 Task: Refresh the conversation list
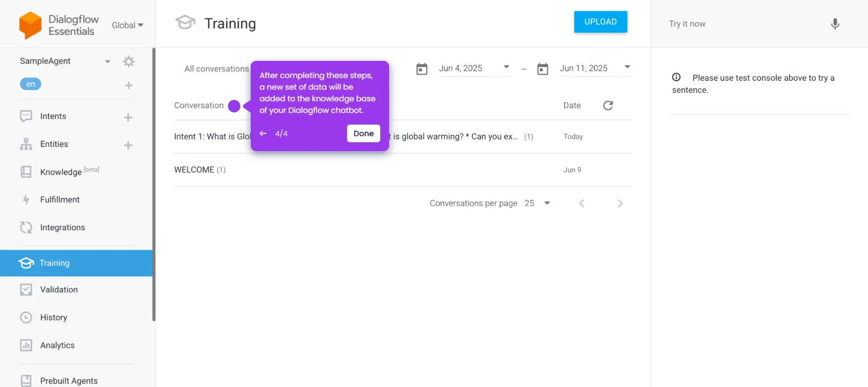coord(608,105)
